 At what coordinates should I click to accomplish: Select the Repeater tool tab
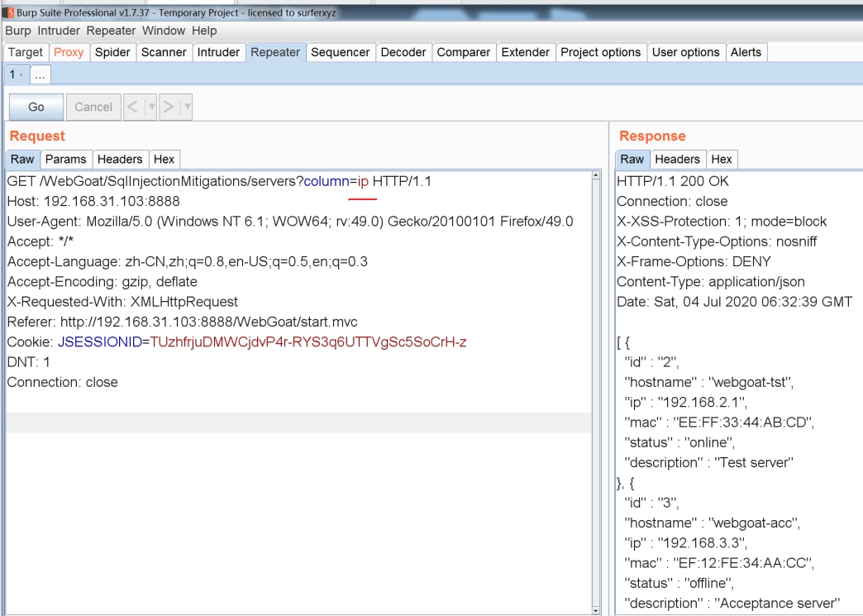click(275, 52)
